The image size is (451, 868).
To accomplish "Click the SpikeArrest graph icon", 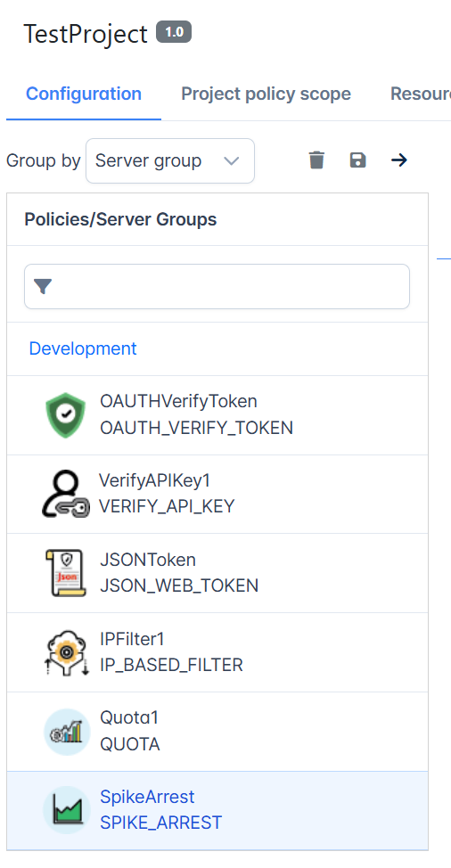I will click(x=67, y=810).
